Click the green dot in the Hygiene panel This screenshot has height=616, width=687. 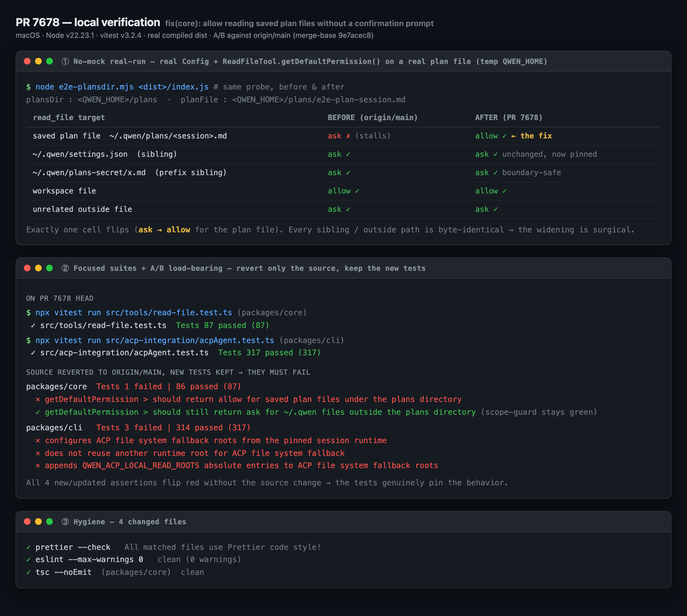click(49, 521)
